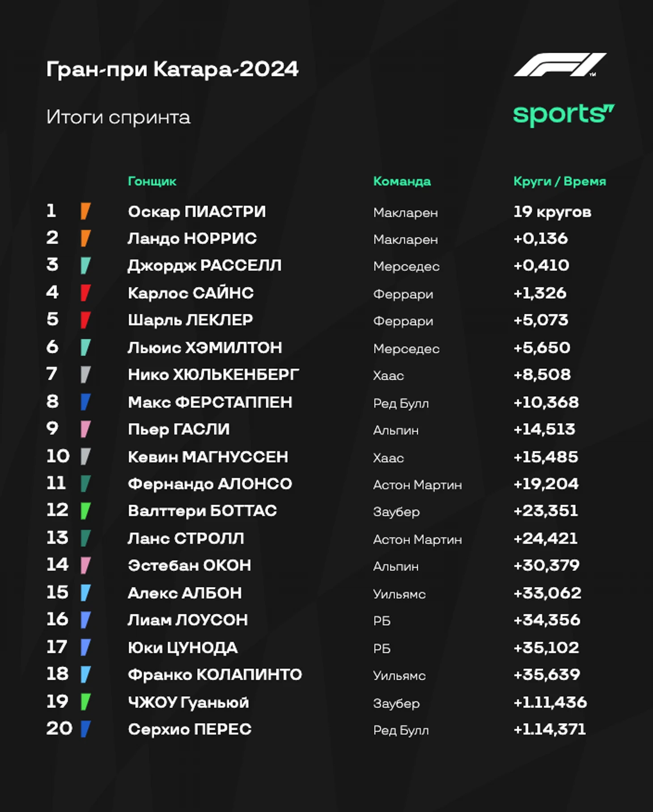Click the red Ferrari marker beside Карлос САЙНС
The height and width of the screenshot is (812, 653).
click(x=85, y=293)
